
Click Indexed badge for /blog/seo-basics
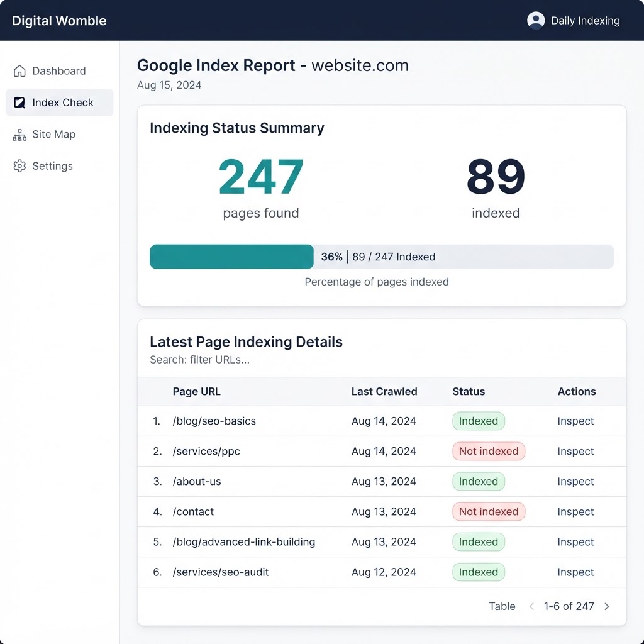479,421
